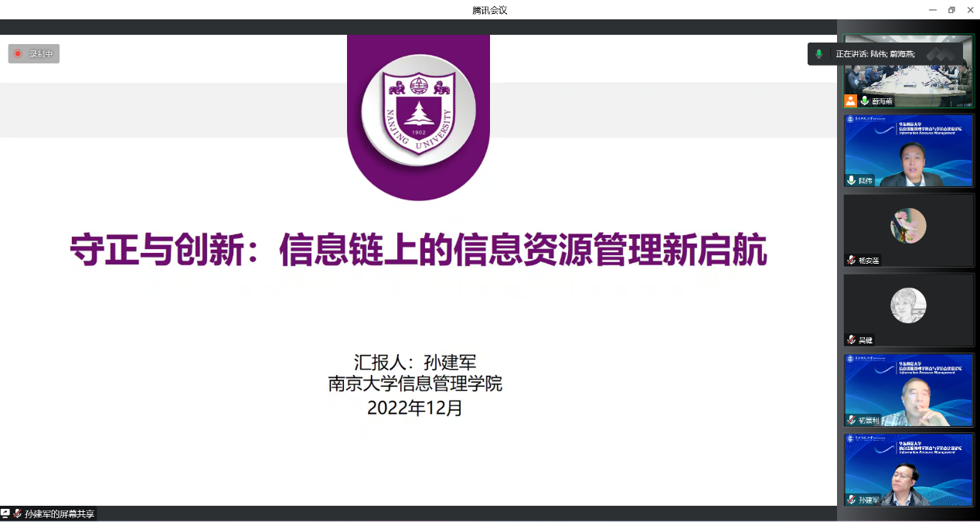Select 初景利 participant video thumbnail
Image resolution: width=980 pixels, height=522 pixels.
[x=909, y=390]
